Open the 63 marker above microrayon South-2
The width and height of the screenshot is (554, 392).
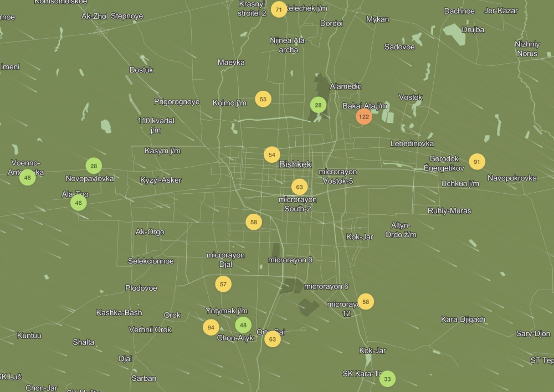(299, 187)
